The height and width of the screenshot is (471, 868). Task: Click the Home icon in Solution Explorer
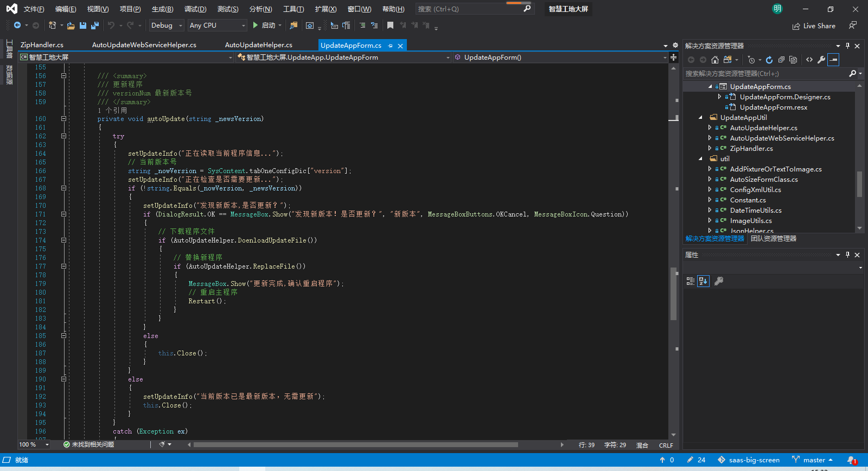pyautogui.click(x=715, y=60)
